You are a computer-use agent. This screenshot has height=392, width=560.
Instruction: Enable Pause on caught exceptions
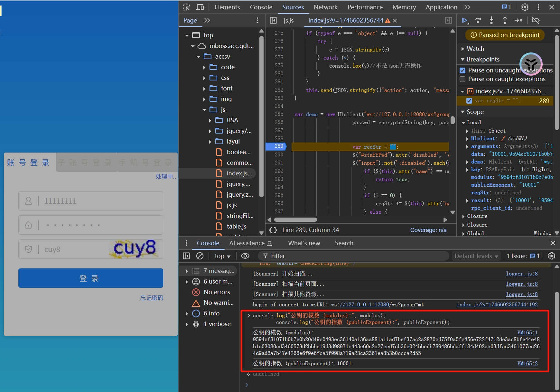[x=462, y=79]
